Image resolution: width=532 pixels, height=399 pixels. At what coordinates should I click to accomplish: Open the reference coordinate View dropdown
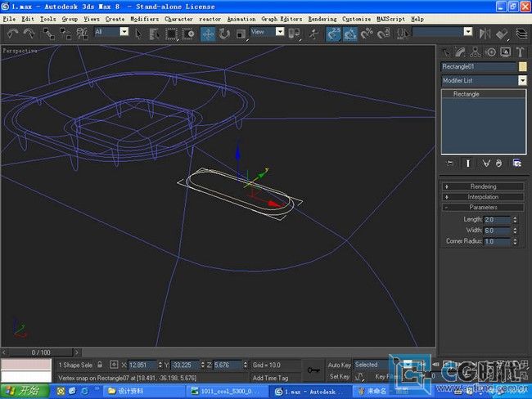pyautogui.click(x=280, y=32)
